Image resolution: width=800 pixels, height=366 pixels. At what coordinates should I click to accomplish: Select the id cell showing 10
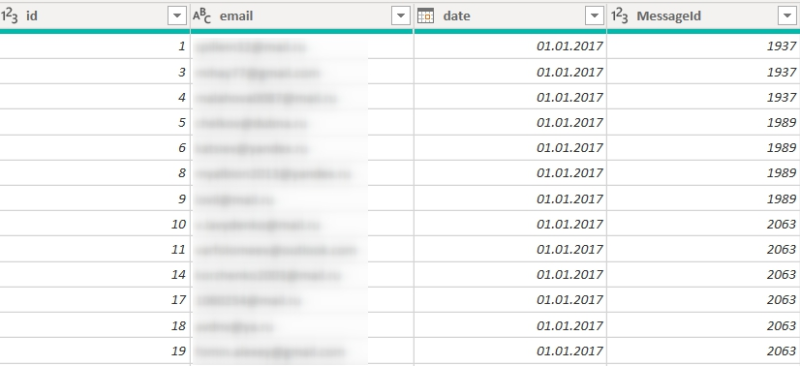(95, 224)
